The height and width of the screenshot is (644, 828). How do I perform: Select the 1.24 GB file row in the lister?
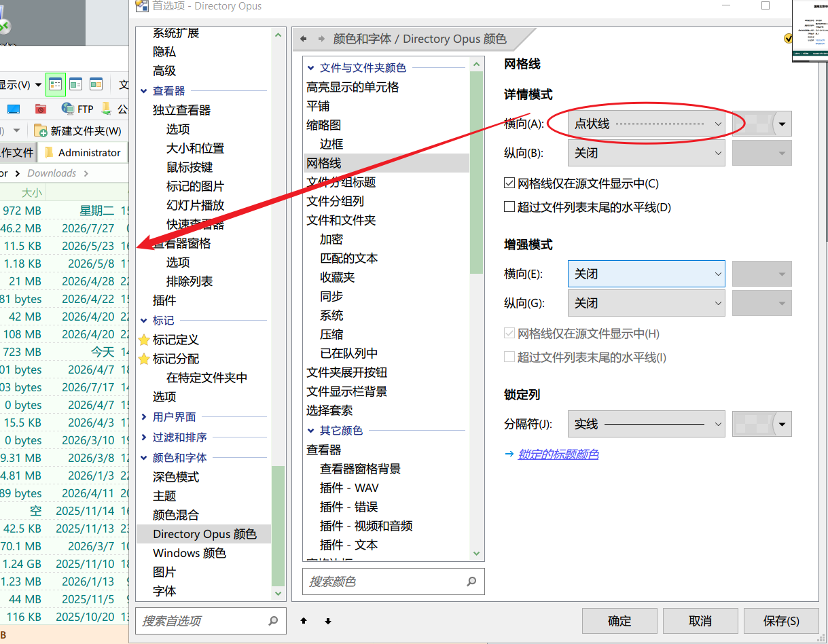(x=65, y=564)
